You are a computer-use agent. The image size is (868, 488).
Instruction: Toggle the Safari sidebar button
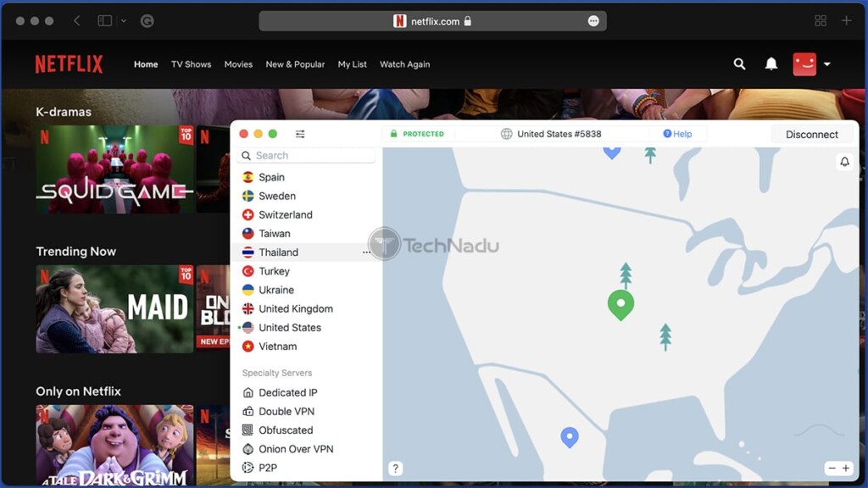click(x=104, y=21)
